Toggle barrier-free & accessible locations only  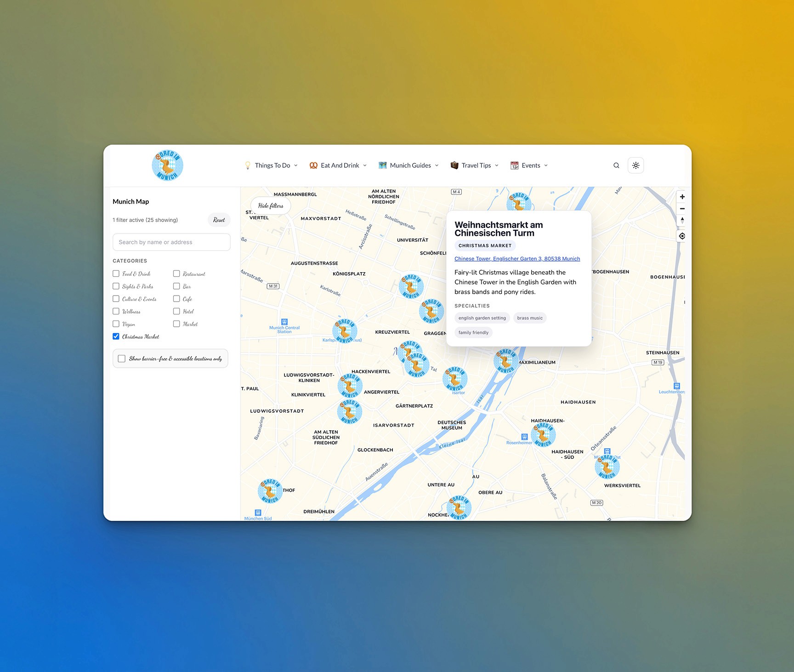tap(122, 359)
